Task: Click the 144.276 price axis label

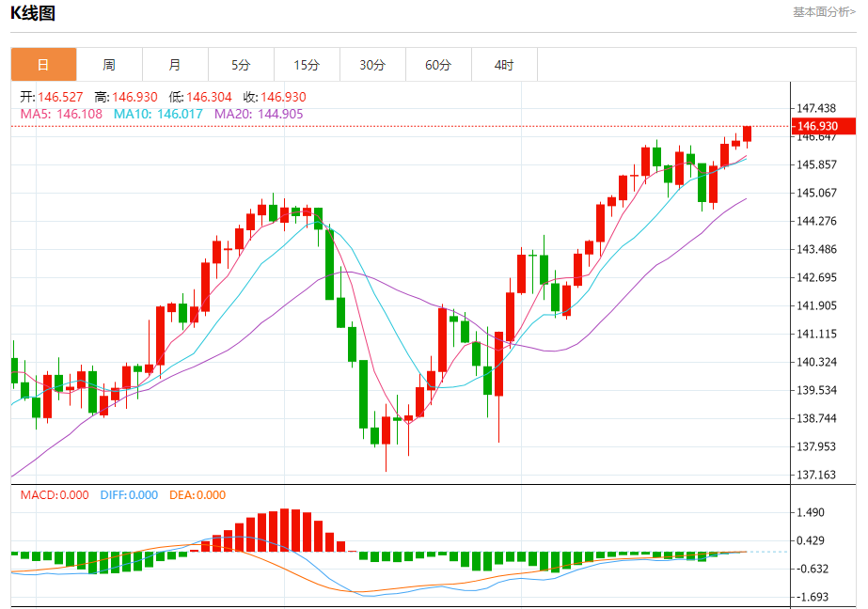Action: (x=816, y=221)
